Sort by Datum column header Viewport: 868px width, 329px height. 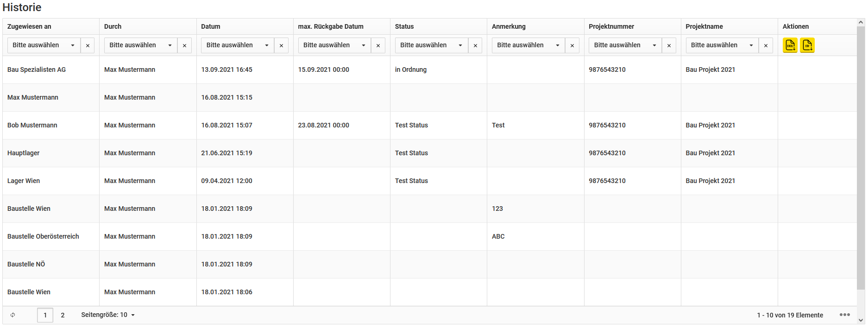coord(211,26)
